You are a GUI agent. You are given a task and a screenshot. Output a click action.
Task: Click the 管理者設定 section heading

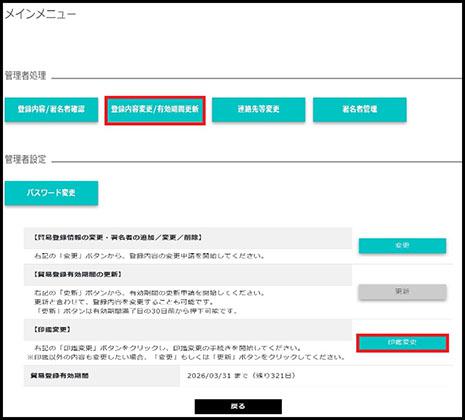pos(25,159)
